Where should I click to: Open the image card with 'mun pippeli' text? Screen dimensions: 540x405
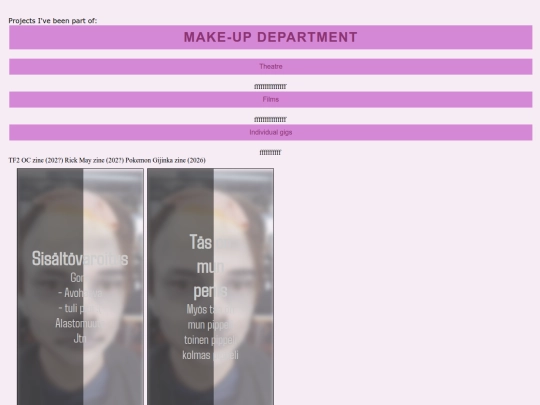[x=210, y=287]
